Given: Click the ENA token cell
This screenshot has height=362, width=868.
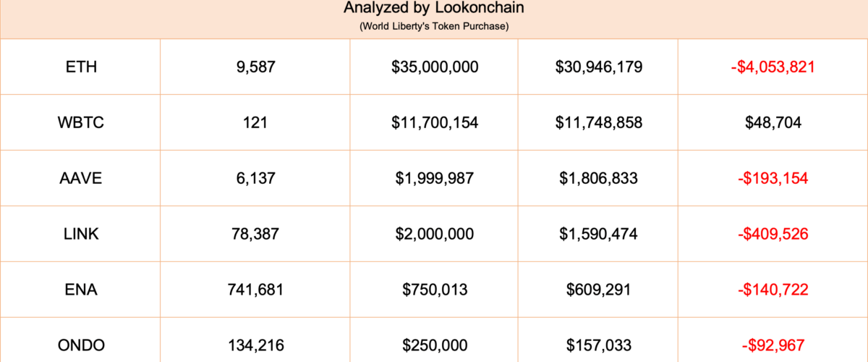Looking at the screenshot, I should tap(81, 290).
